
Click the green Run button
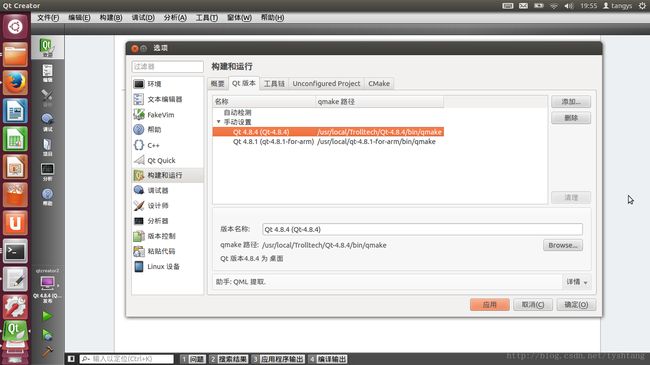(x=47, y=316)
